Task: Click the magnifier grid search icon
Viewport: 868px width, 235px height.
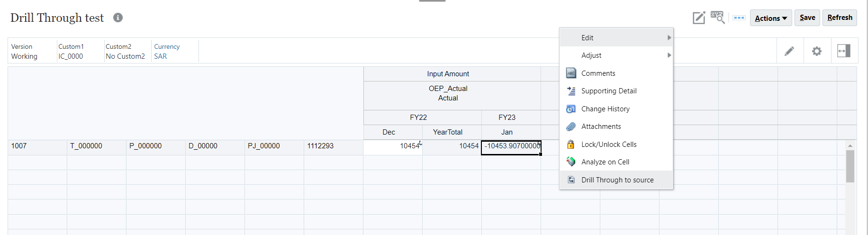Action: (x=718, y=18)
